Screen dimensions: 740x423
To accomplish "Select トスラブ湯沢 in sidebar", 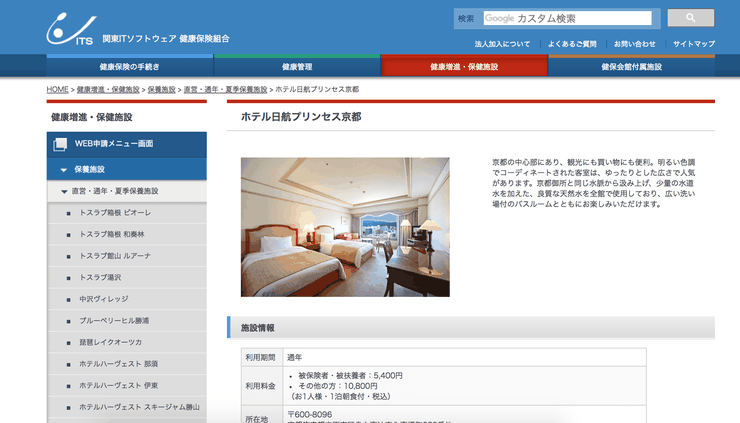I will [x=126, y=278].
